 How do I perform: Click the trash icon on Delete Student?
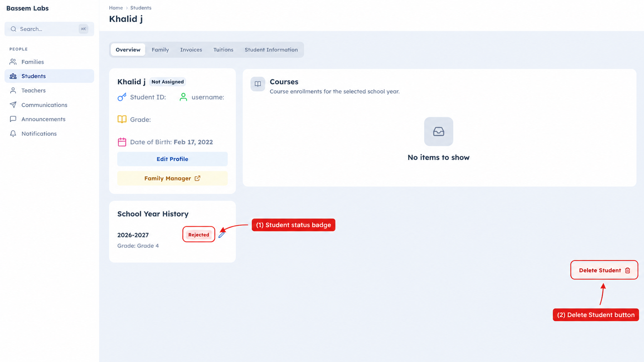tap(627, 270)
